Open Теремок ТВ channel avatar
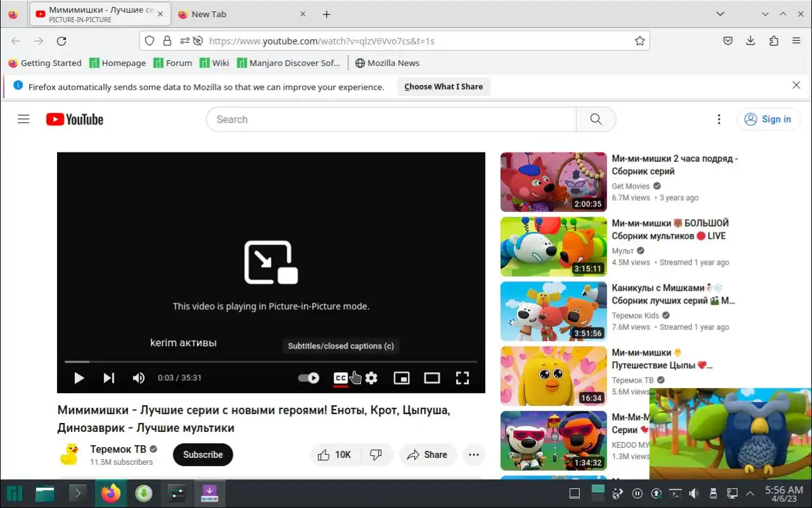 coord(69,455)
